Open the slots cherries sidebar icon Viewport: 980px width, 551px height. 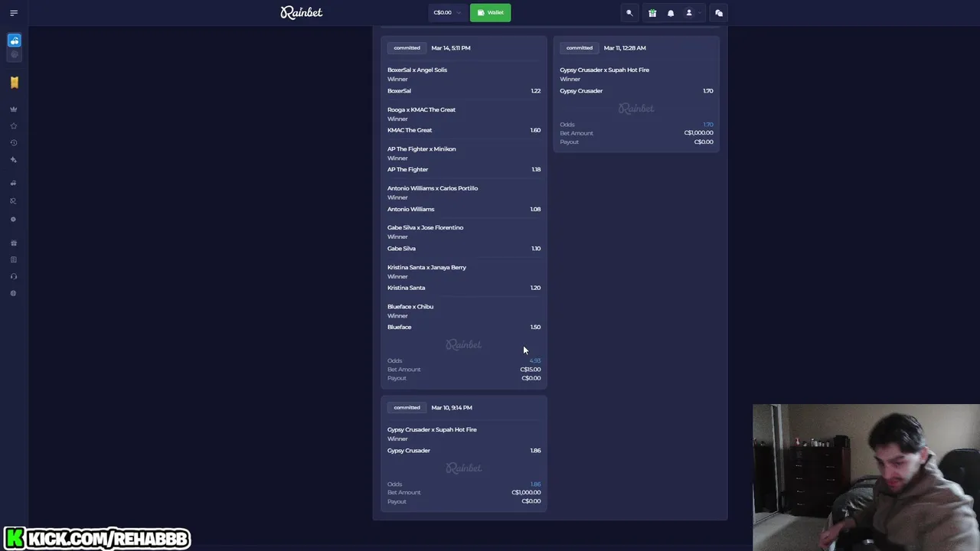pos(13,184)
